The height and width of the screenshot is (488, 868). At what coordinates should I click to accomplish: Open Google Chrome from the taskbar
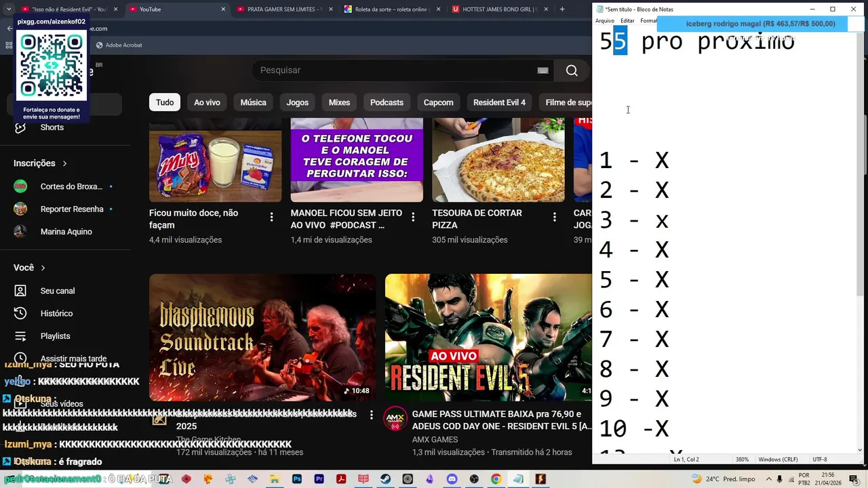(496, 479)
